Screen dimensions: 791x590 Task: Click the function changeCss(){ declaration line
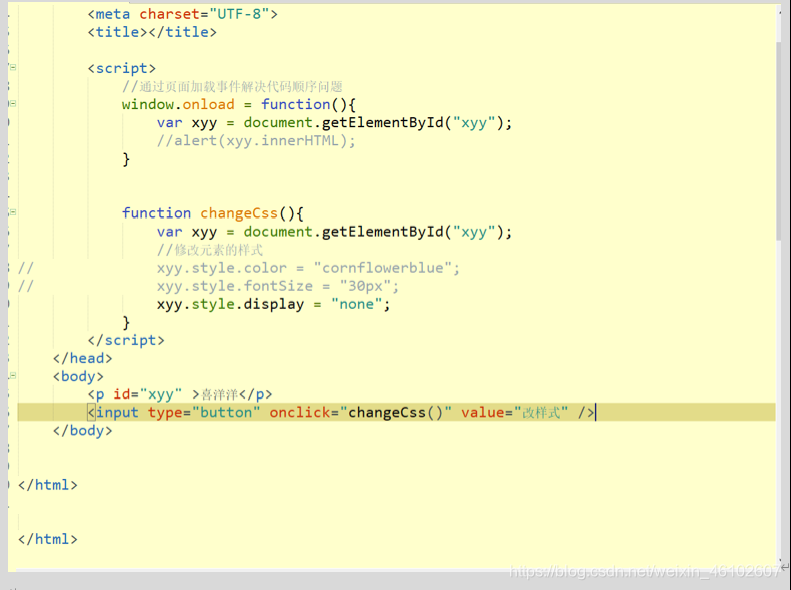(x=212, y=213)
